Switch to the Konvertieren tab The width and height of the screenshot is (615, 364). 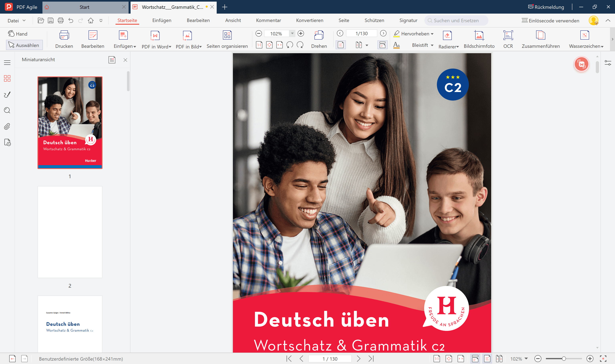(309, 20)
